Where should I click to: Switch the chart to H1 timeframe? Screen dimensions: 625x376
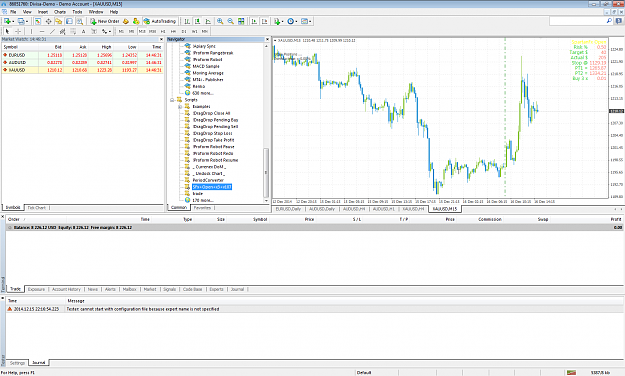[163, 31]
